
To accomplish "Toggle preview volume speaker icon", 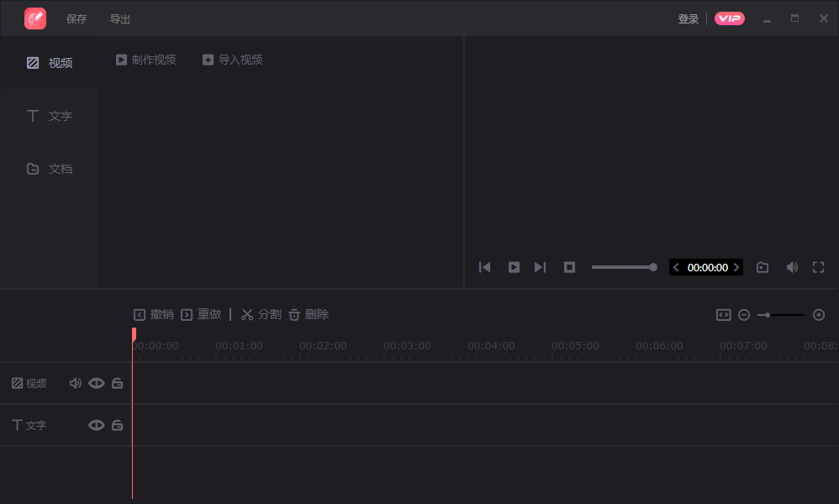I will click(792, 267).
